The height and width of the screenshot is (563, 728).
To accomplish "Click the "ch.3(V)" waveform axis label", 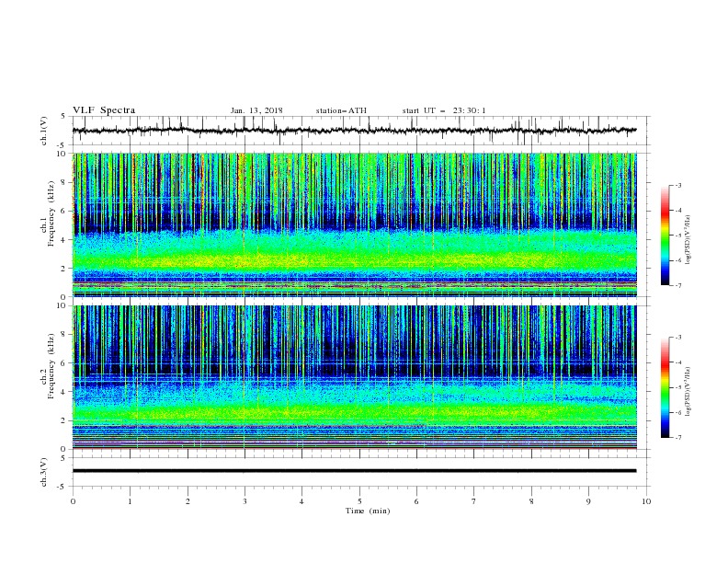I will (44, 472).
